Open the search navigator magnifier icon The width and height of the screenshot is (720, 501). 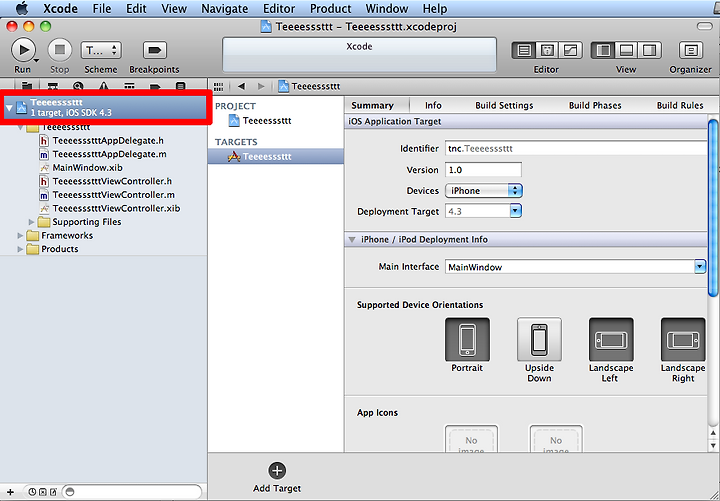click(x=79, y=86)
